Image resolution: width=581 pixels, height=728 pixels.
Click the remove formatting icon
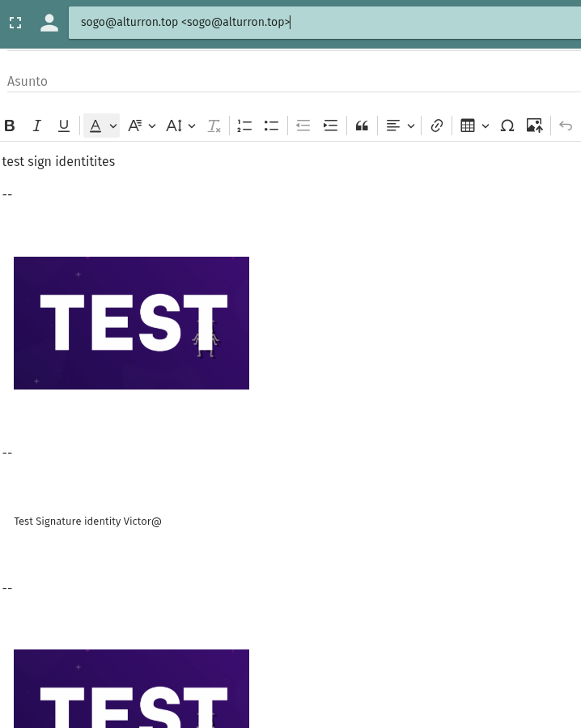coord(214,126)
